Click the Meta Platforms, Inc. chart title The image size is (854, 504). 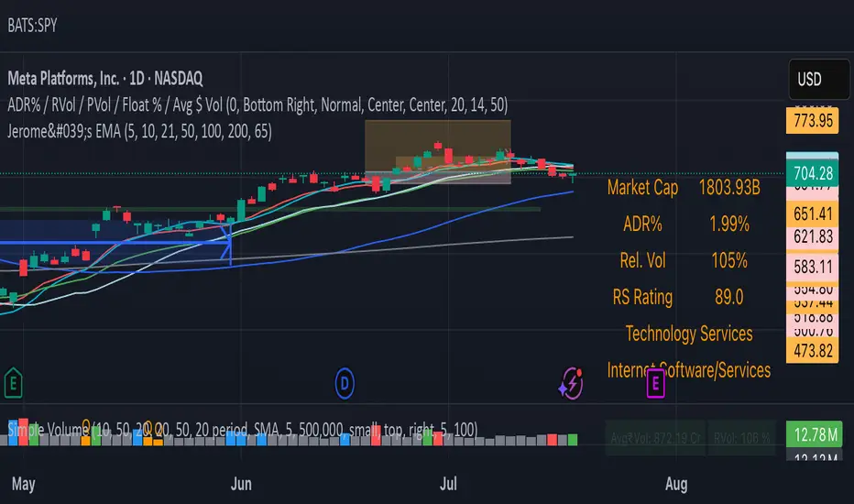click(x=105, y=79)
